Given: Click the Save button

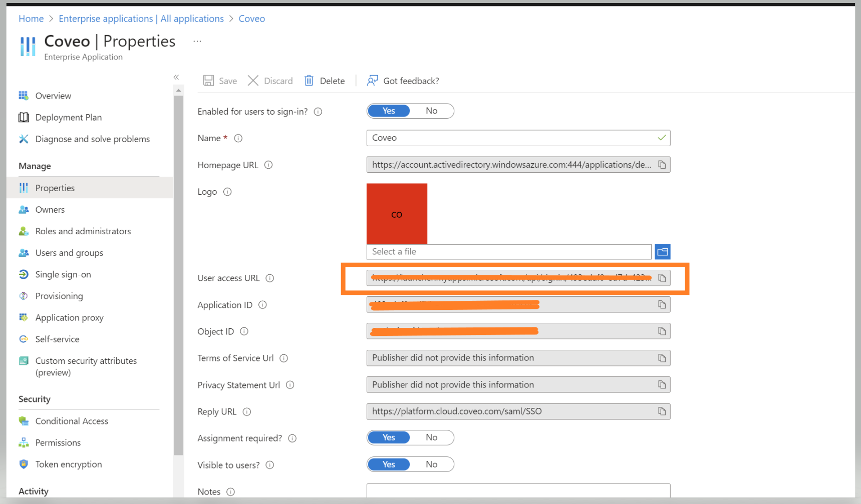Looking at the screenshot, I should pos(219,80).
